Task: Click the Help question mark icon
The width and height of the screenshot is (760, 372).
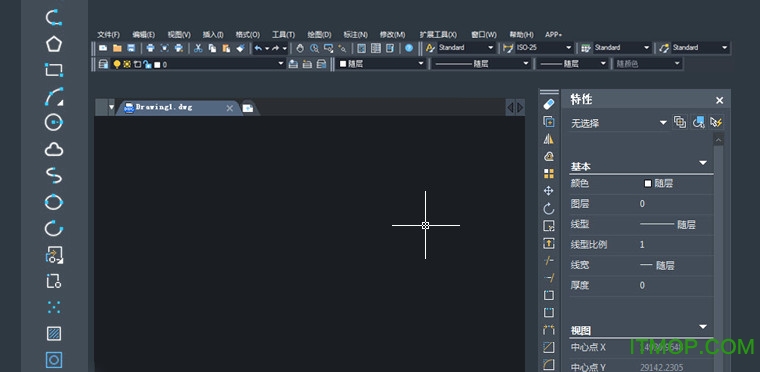Action: 409,48
